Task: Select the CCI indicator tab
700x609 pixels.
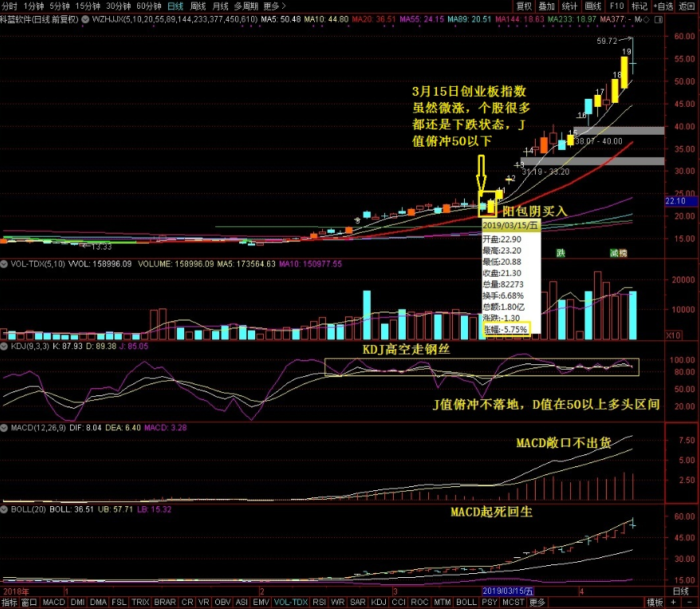Action: point(399,603)
